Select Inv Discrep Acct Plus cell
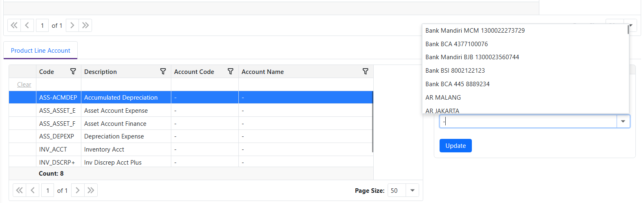644x203 pixels. coord(126,162)
